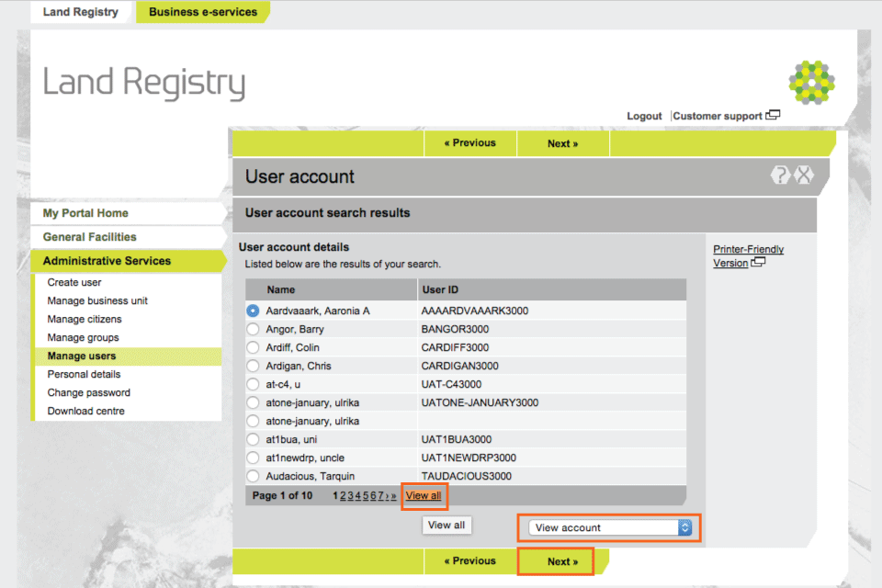Select radio button for Ardigan, Chris
882x588 pixels.
coord(254,366)
